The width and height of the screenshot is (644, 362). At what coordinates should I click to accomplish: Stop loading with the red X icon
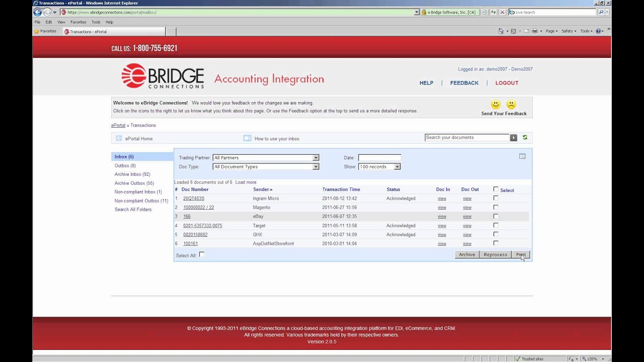point(502,12)
